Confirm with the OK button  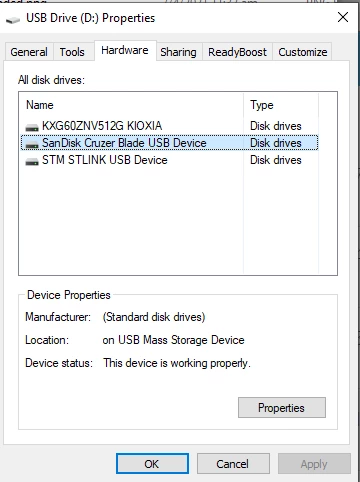pos(152,464)
